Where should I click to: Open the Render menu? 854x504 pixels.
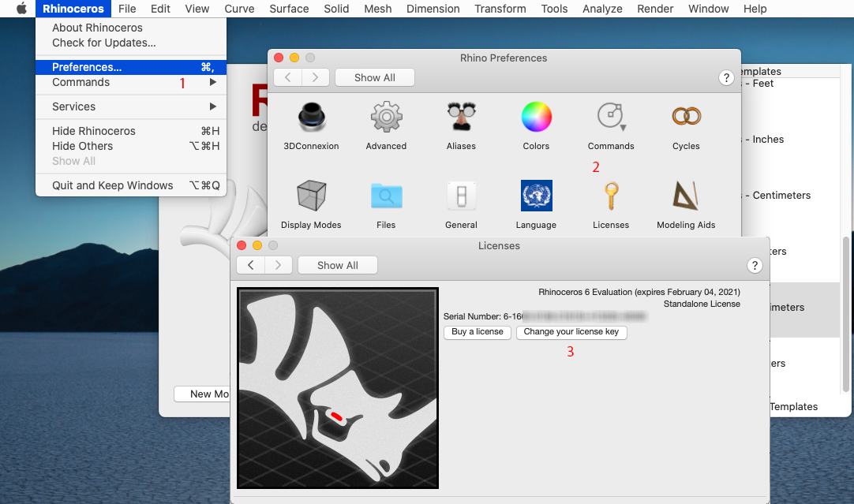tap(655, 9)
